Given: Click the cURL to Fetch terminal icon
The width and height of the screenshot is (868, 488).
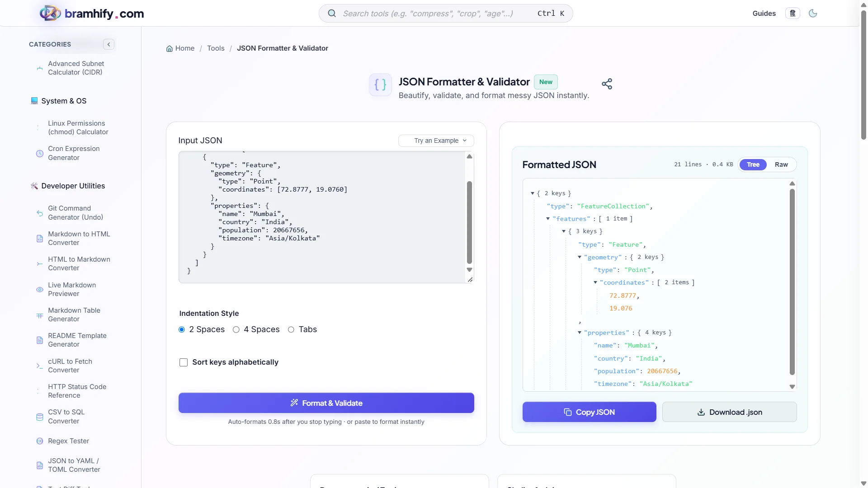Looking at the screenshot, I should [x=40, y=366].
